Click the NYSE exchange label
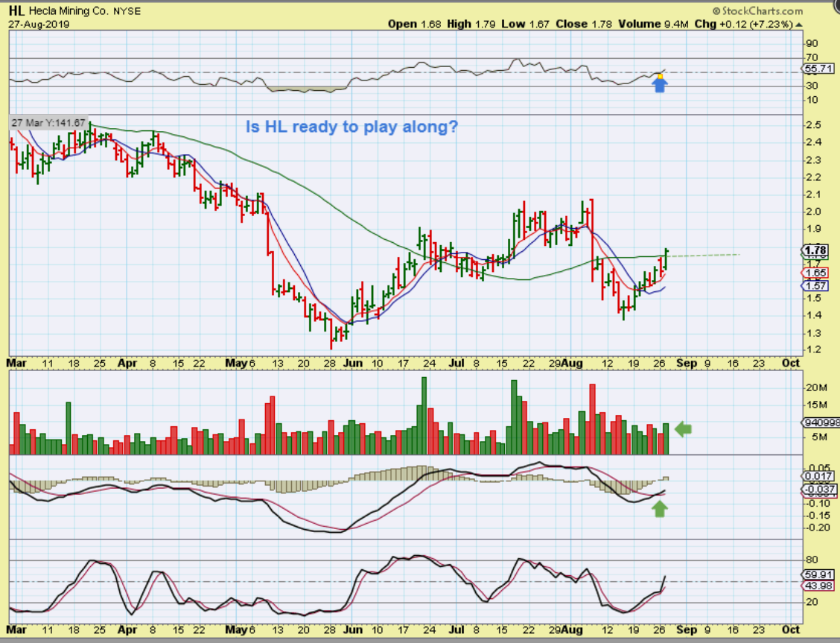 pyautogui.click(x=127, y=11)
